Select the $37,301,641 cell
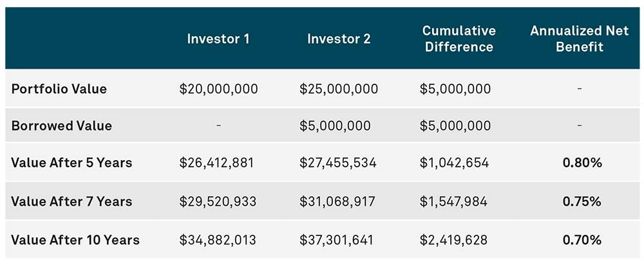Viewport: 644px width, 263px height. click(x=338, y=240)
